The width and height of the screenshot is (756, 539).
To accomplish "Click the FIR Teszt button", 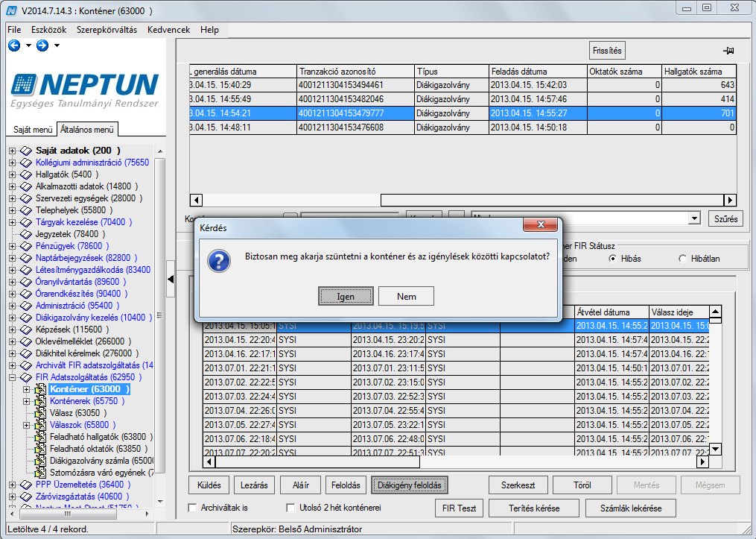I will (459, 508).
